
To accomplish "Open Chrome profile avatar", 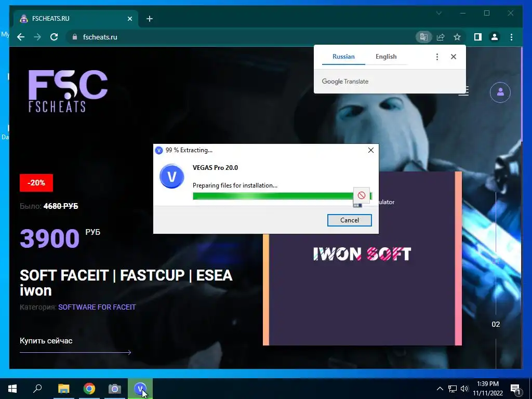I will pyautogui.click(x=495, y=37).
